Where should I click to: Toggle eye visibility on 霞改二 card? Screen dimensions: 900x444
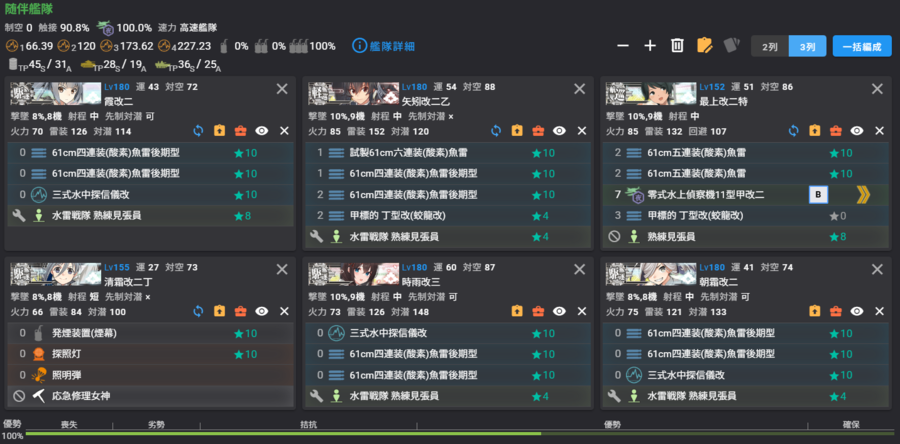(262, 131)
